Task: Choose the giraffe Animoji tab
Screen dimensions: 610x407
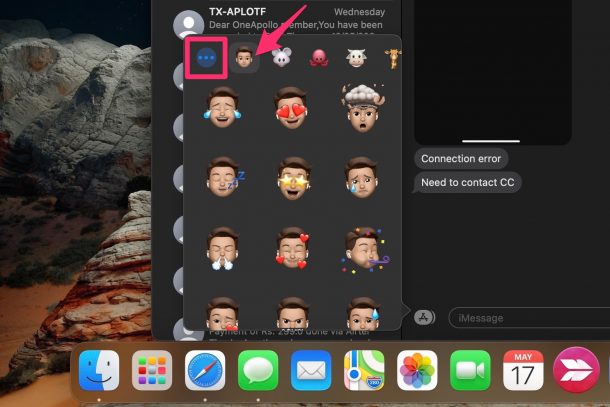Action: tap(393, 59)
